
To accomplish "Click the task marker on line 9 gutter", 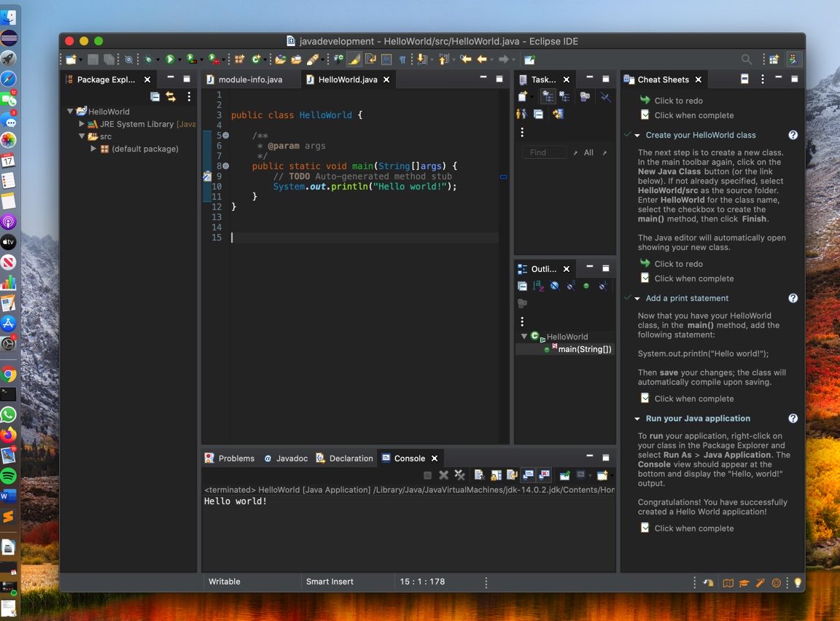I will pos(207,176).
